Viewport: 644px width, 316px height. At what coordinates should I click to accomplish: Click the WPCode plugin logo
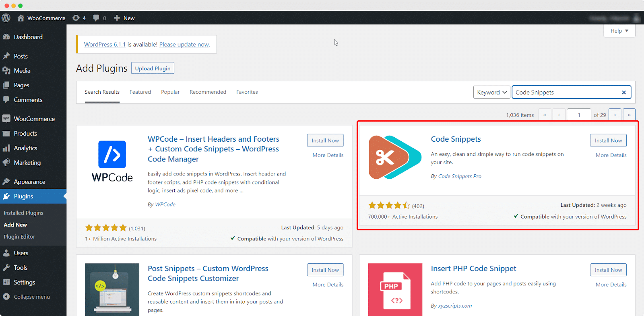click(x=112, y=161)
